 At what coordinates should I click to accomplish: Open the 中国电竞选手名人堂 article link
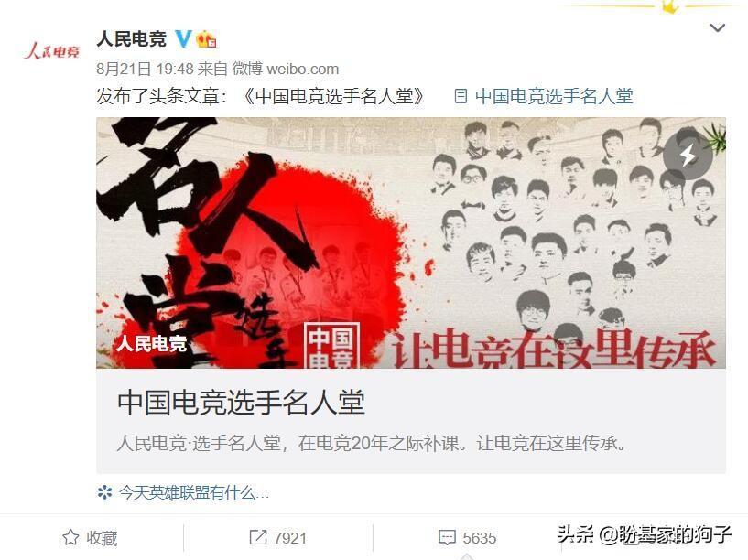tap(554, 96)
